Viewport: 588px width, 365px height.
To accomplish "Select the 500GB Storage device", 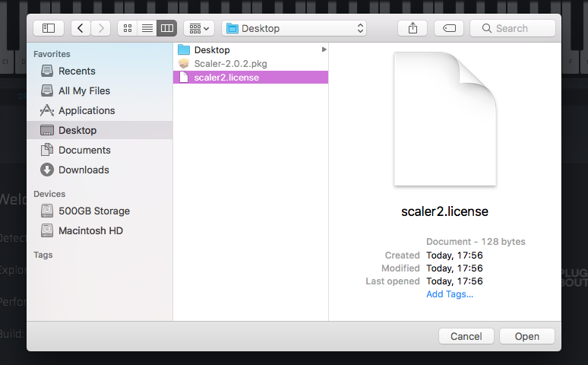I will (100, 211).
